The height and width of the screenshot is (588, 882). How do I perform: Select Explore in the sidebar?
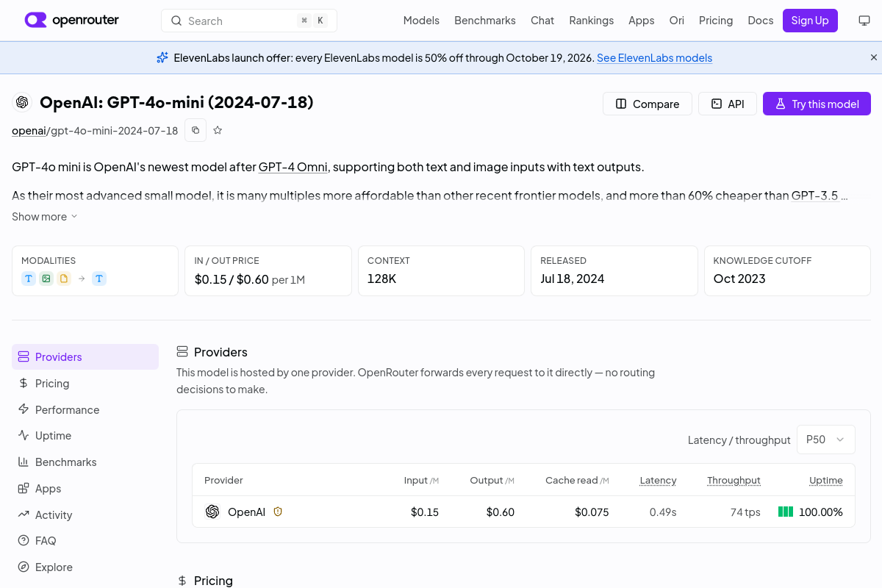click(85, 567)
